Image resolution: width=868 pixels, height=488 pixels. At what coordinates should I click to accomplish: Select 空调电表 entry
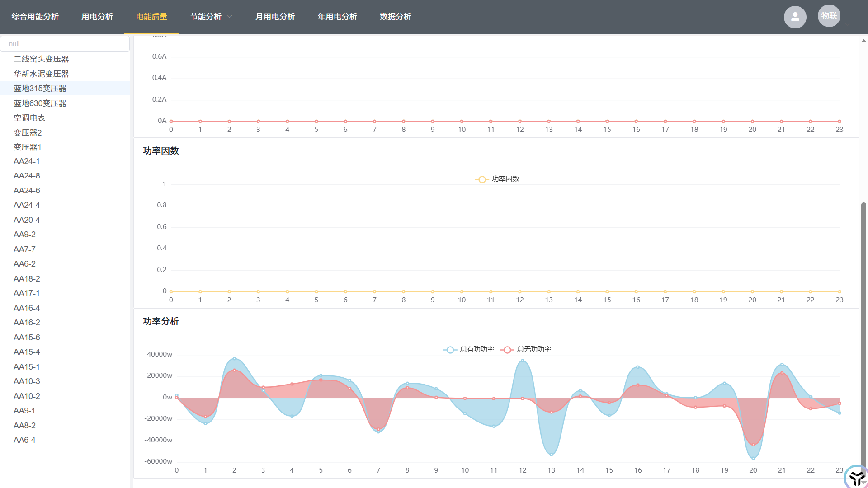click(29, 118)
